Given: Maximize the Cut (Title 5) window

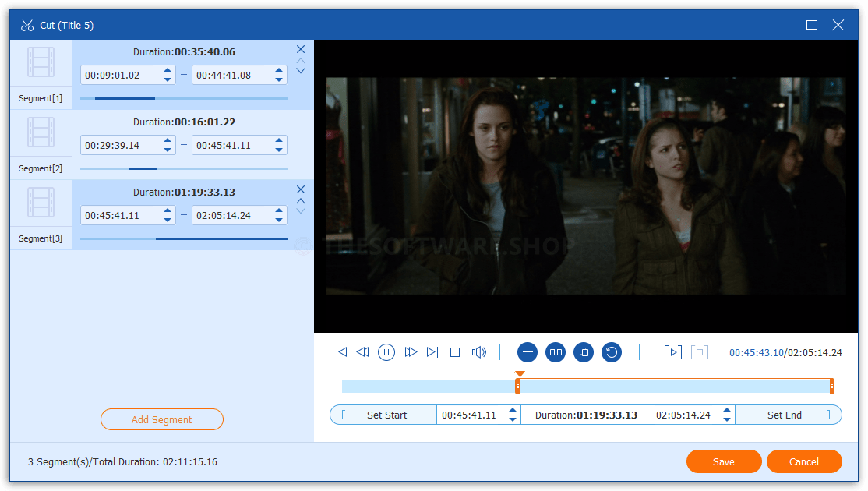Looking at the screenshot, I should pos(812,25).
